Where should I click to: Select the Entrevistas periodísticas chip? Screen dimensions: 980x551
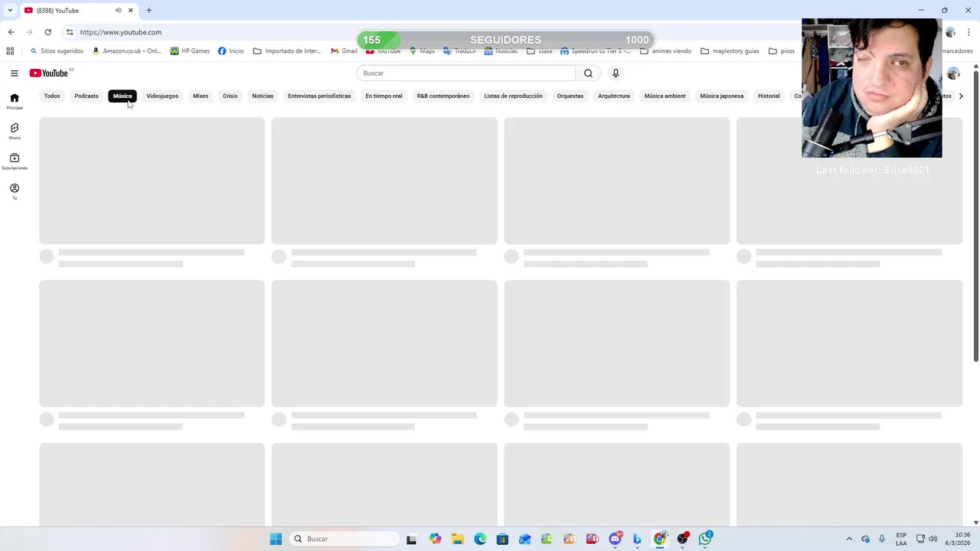(x=319, y=96)
